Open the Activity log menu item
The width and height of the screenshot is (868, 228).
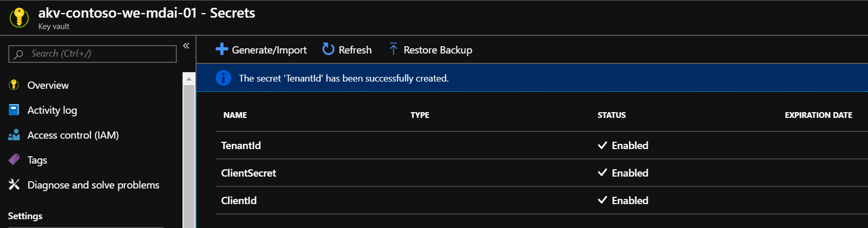point(52,110)
